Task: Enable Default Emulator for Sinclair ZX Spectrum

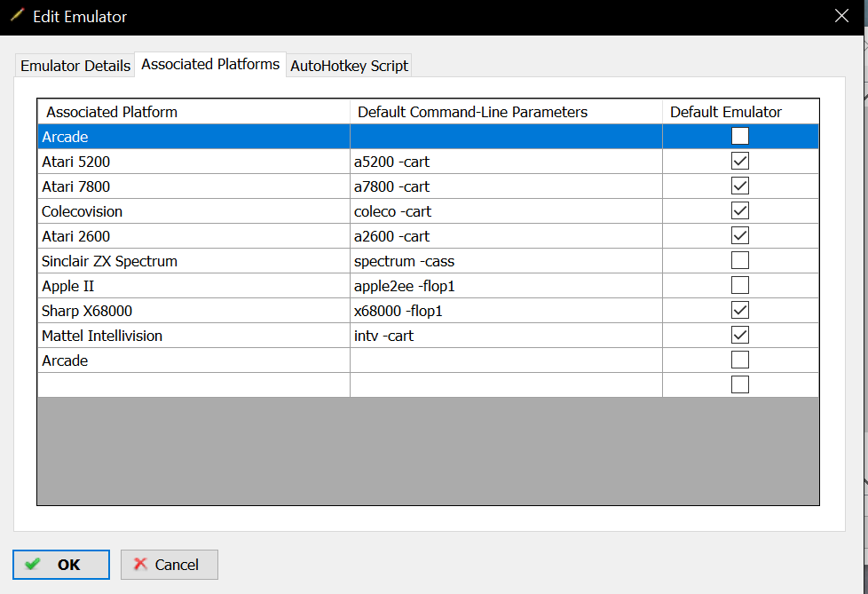Action: 740,260
